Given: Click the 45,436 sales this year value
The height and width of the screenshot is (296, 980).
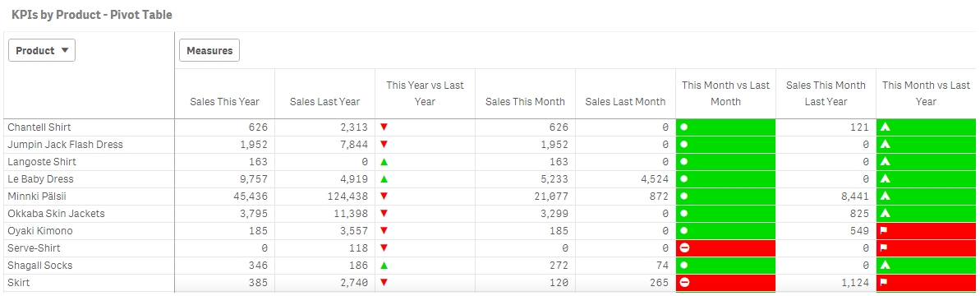Looking at the screenshot, I should click(x=251, y=197).
